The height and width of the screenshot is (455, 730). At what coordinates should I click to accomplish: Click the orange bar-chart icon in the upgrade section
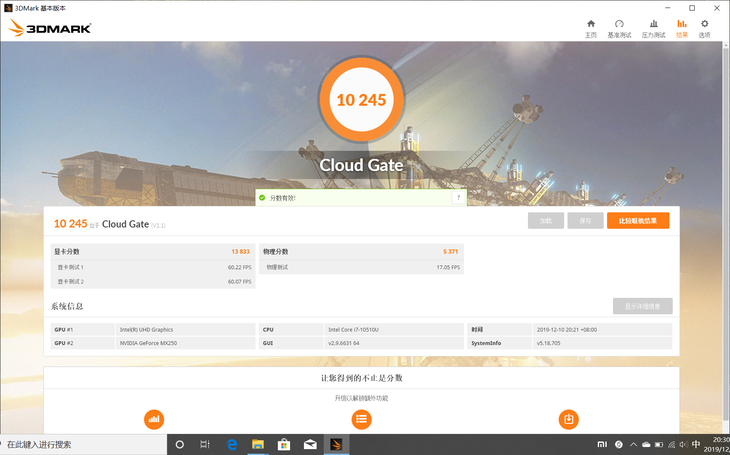point(154,419)
